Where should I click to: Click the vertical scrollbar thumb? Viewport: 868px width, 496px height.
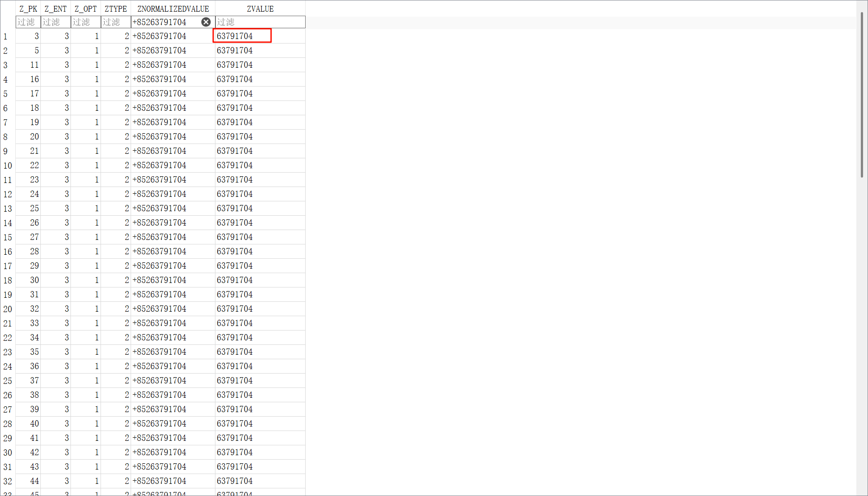tap(862, 94)
